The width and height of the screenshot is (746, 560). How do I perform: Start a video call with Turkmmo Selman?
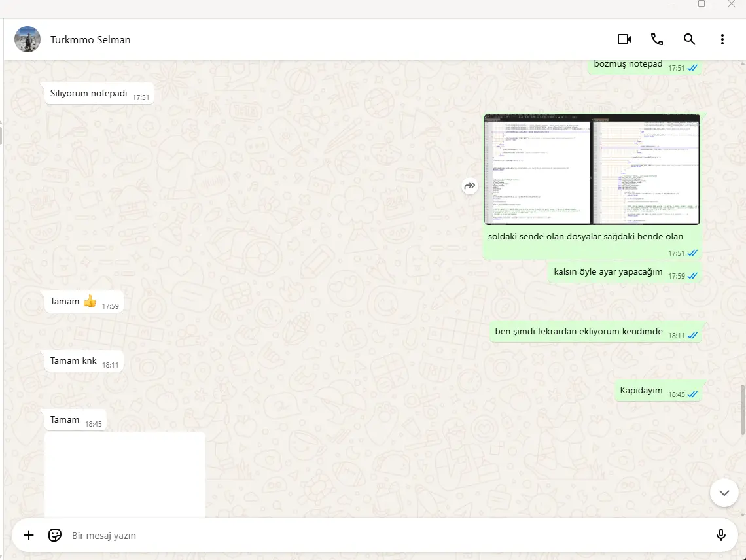624,39
